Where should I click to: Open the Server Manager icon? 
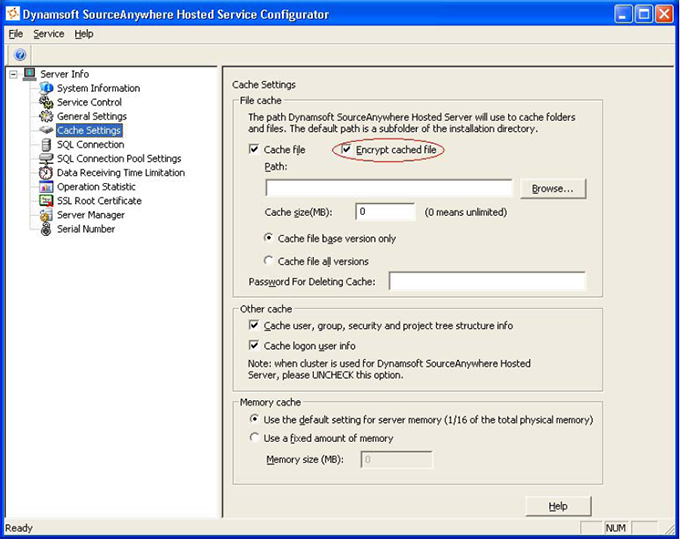tap(47, 214)
